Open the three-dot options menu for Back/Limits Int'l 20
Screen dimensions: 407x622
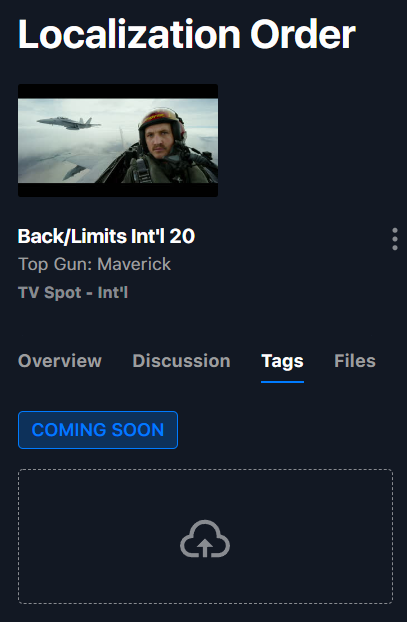(394, 239)
